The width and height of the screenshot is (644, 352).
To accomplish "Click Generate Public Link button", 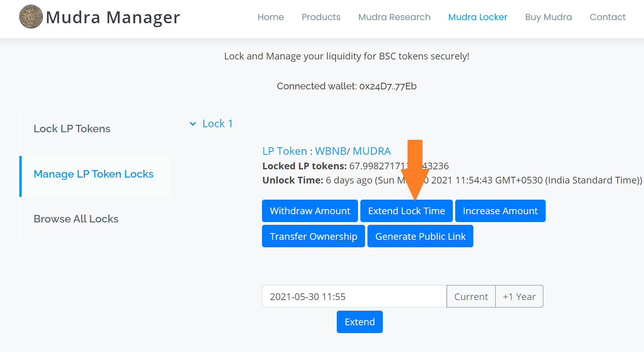I will click(x=420, y=236).
